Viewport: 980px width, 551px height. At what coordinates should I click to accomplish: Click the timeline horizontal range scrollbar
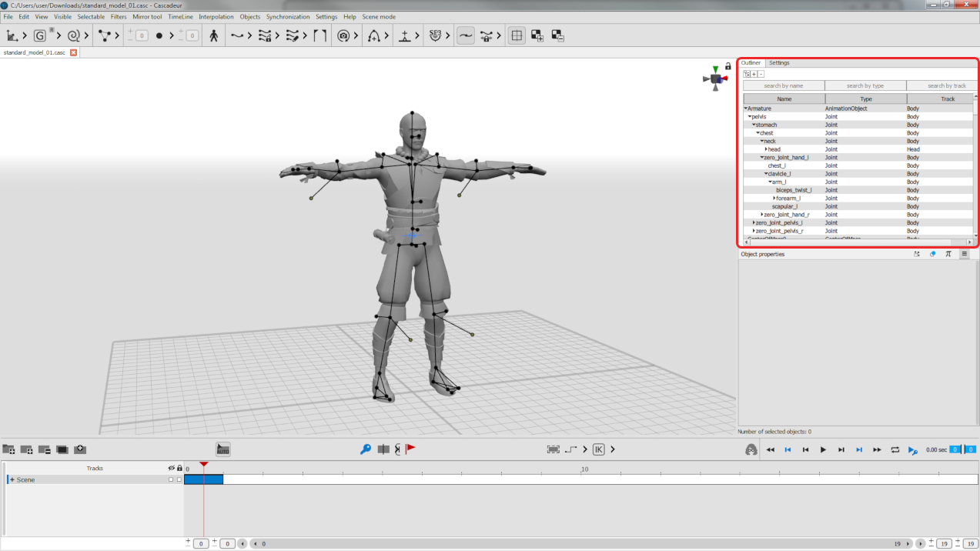coord(577,543)
